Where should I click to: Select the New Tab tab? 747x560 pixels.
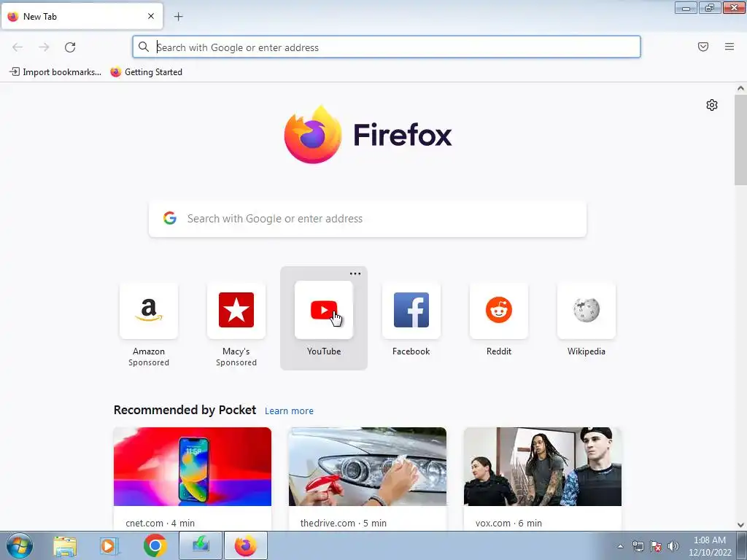click(x=82, y=16)
